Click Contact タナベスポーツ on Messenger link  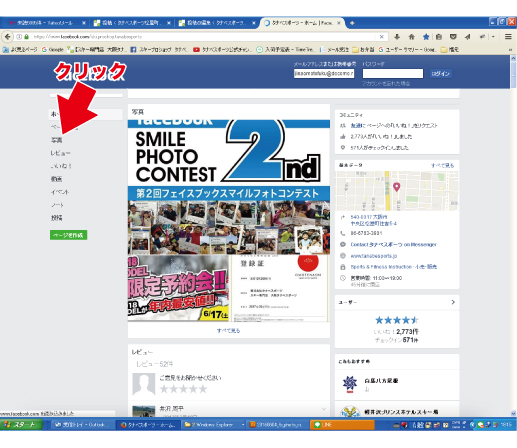(x=393, y=244)
